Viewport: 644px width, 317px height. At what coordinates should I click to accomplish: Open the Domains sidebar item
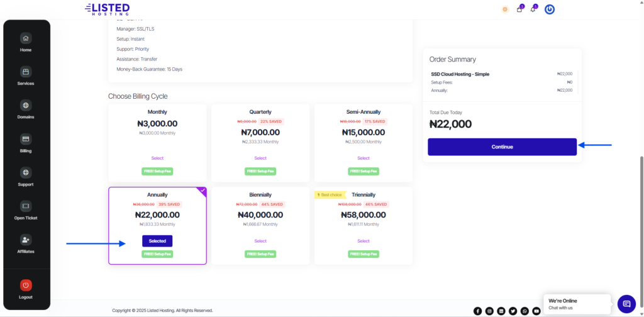tap(26, 105)
